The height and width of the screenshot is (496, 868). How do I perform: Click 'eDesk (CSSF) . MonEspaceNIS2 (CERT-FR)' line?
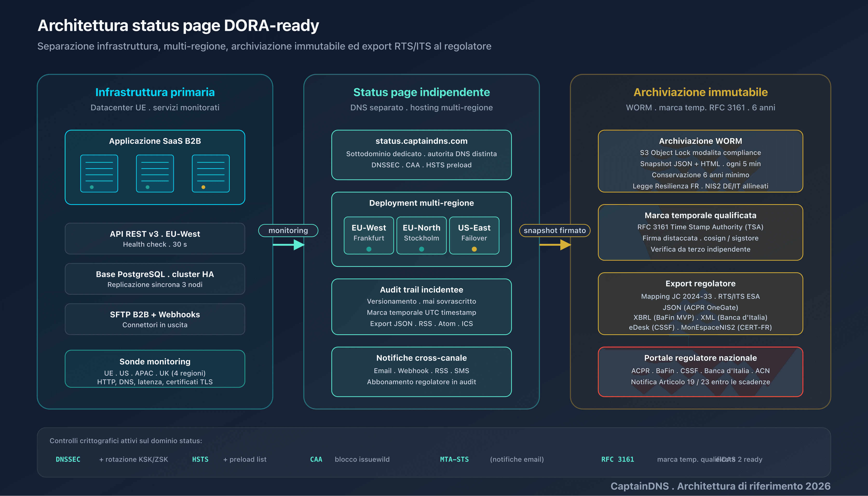tap(700, 327)
